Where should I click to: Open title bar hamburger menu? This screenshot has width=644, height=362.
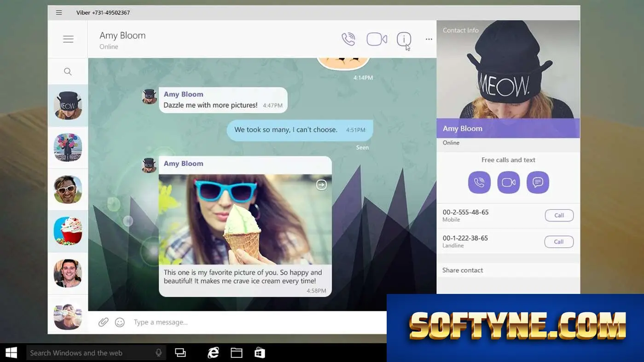coord(59,12)
